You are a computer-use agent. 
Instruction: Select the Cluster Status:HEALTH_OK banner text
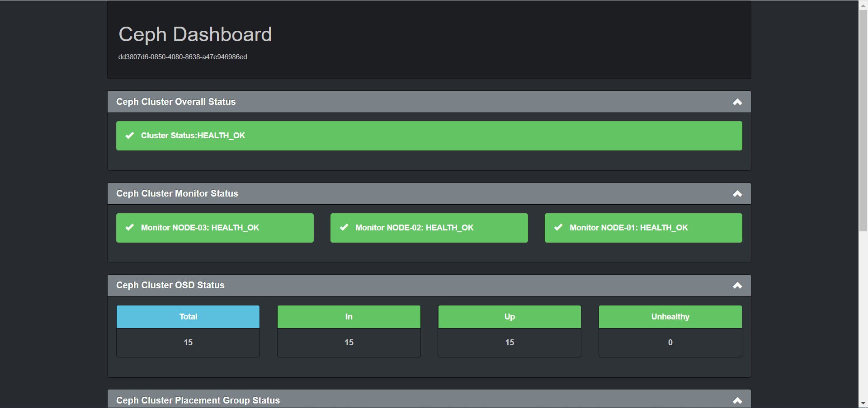pos(193,136)
